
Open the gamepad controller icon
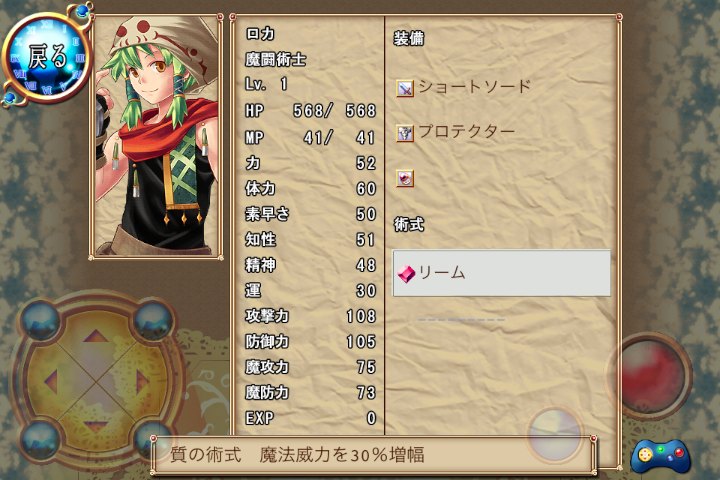660,456
